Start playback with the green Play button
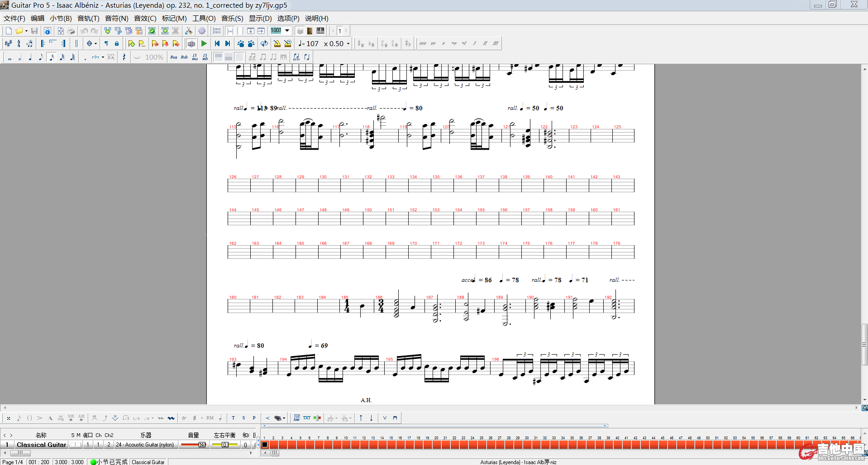 pyautogui.click(x=204, y=43)
